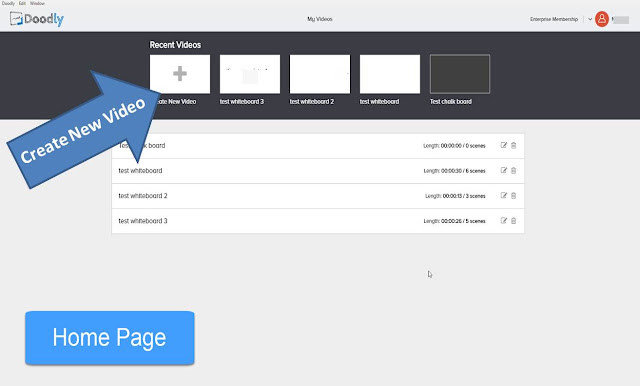Open test whiteboard 2 recent thumbnail
The width and height of the screenshot is (640, 386).
tap(320, 74)
